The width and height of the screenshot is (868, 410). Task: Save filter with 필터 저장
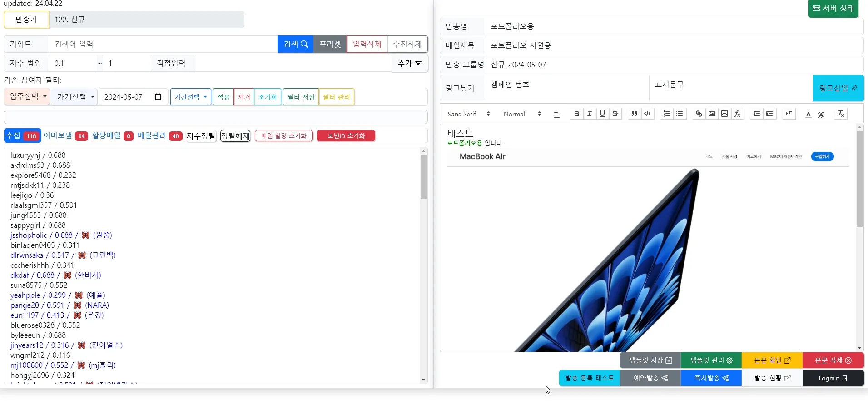(x=301, y=97)
